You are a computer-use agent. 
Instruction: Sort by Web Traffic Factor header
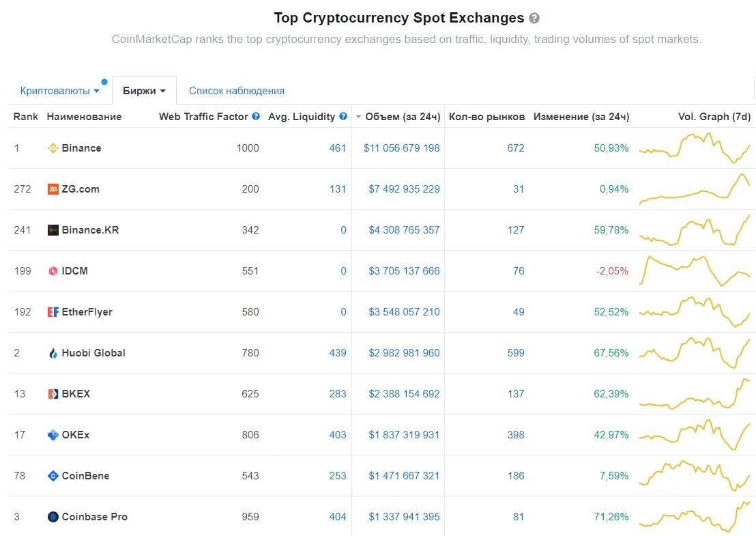[x=203, y=117]
